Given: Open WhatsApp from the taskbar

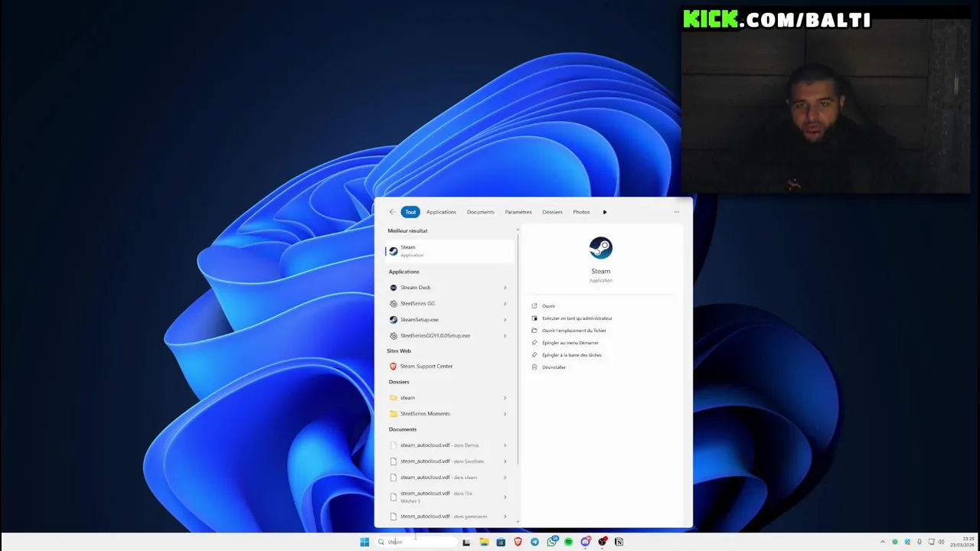Looking at the screenshot, I should 552,542.
